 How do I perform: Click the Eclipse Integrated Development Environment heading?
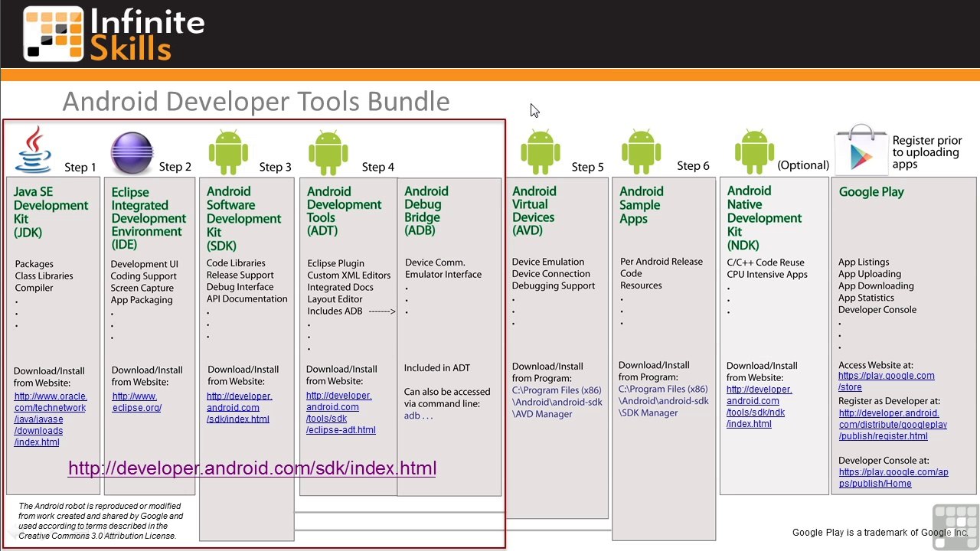(x=149, y=218)
